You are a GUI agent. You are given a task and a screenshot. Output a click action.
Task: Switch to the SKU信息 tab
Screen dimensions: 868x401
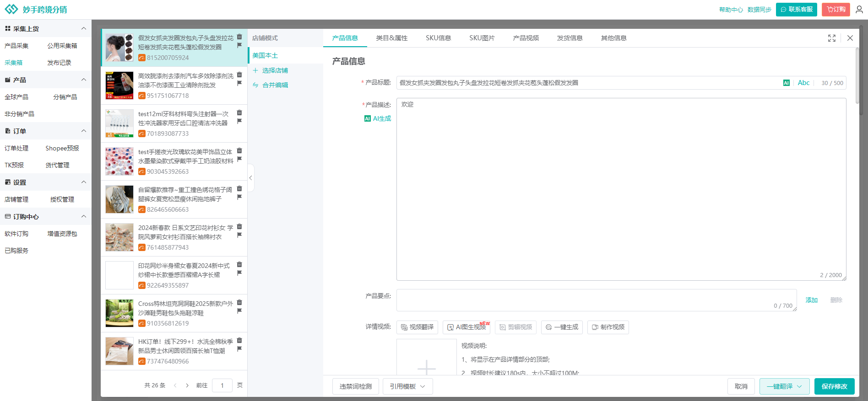click(x=438, y=38)
